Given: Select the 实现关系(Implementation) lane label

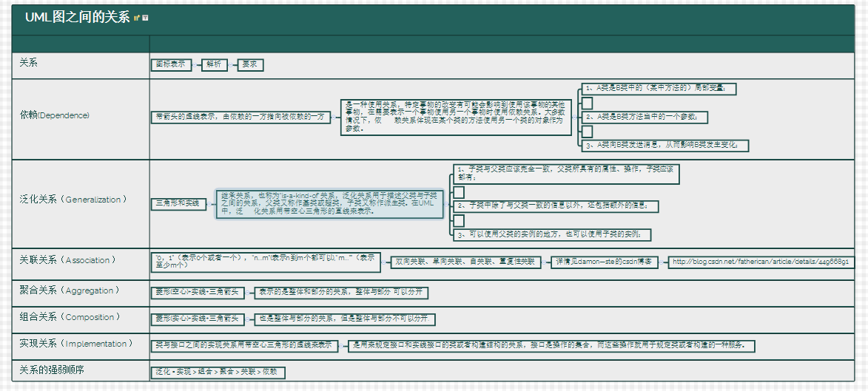Looking at the screenshot, I should coord(76,344).
